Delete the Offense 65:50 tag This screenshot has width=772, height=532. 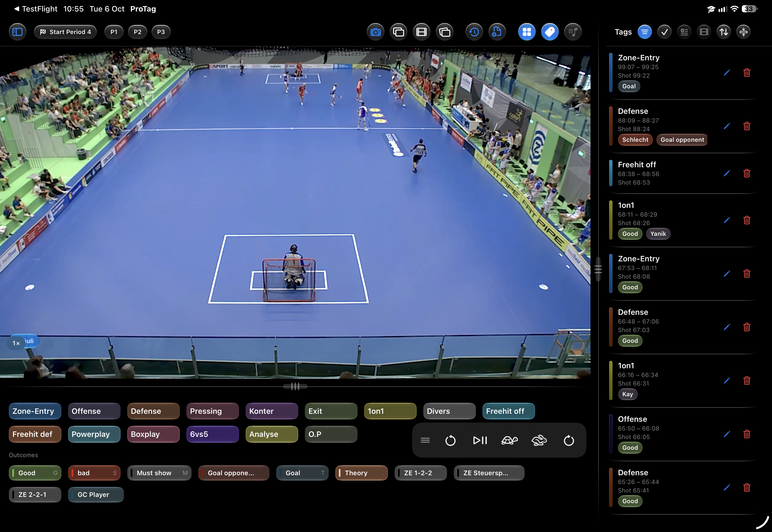[x=747, y=434]
